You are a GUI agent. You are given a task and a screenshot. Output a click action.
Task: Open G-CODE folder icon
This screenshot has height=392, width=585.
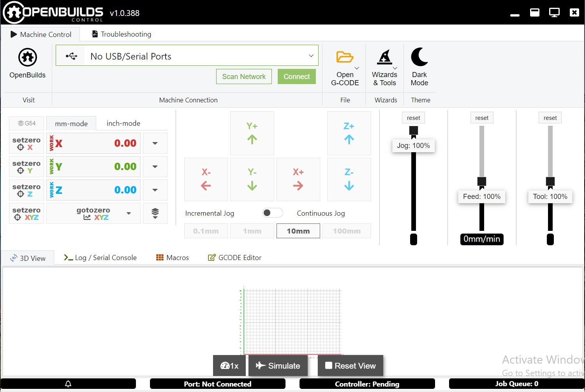(345, 57)
